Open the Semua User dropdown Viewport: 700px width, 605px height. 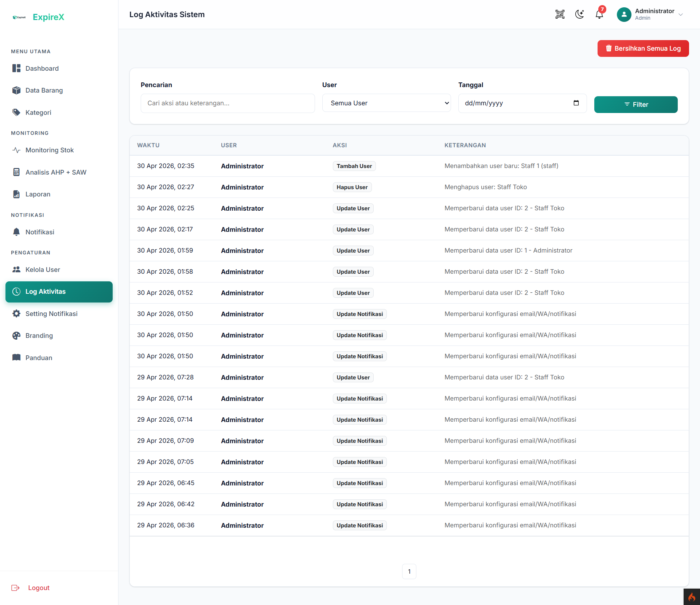[x=386, y=103]
